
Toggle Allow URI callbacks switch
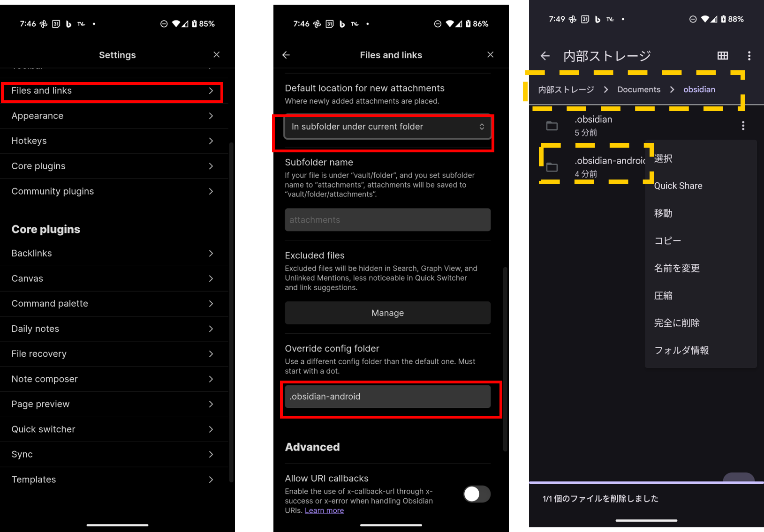click(x=477, y=494)
